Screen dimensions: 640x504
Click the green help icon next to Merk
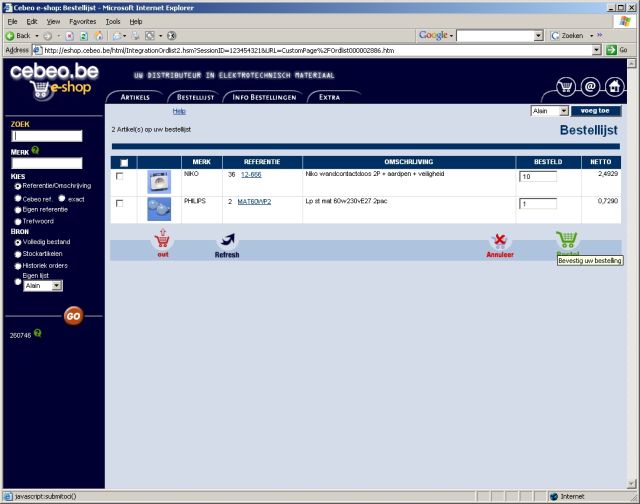click(x=35, y=150)
